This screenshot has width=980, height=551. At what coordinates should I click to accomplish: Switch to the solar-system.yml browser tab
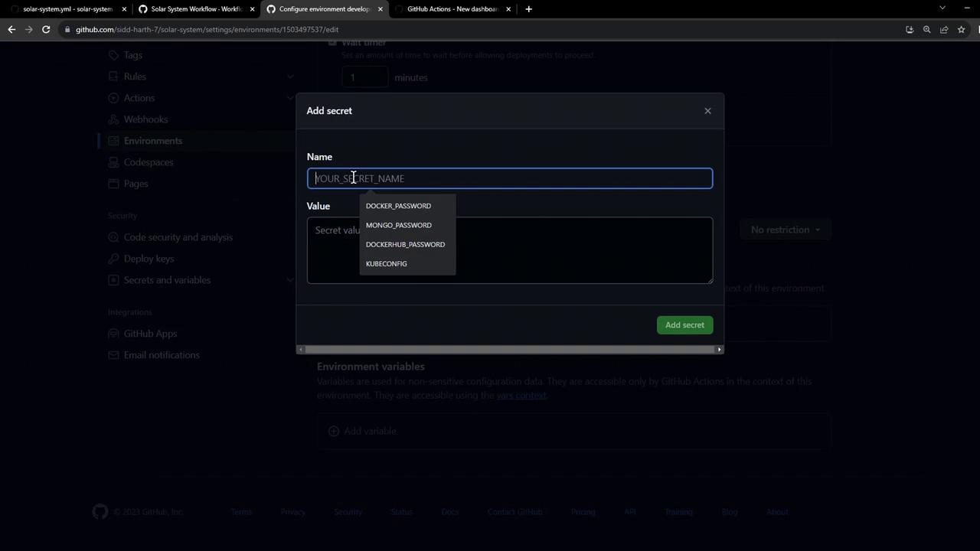point(67,9)
